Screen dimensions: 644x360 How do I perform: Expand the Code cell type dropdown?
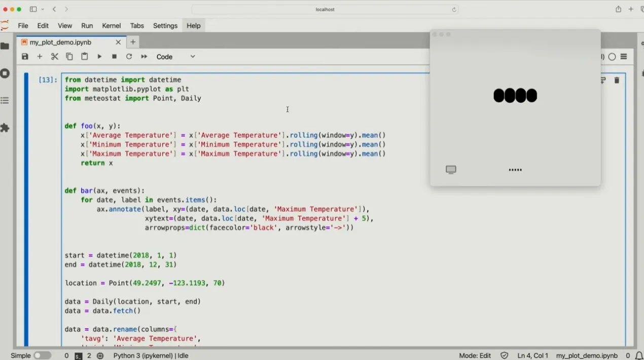175,57
